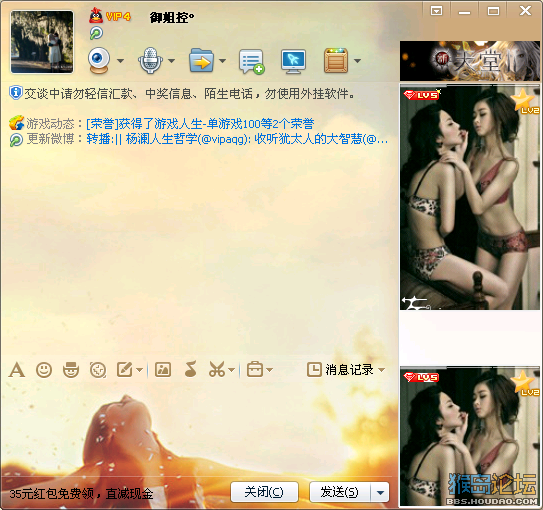Start a video call with webcam icon

(99, 60)
